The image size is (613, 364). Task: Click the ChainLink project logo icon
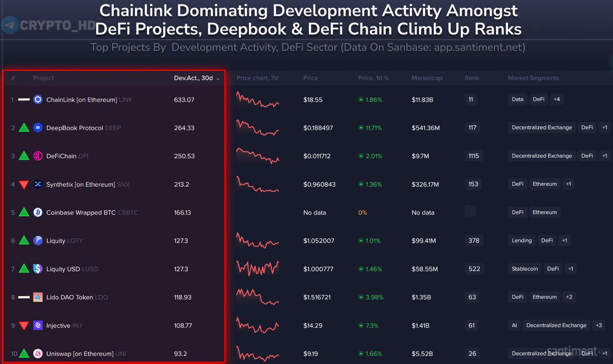point(38,99)
